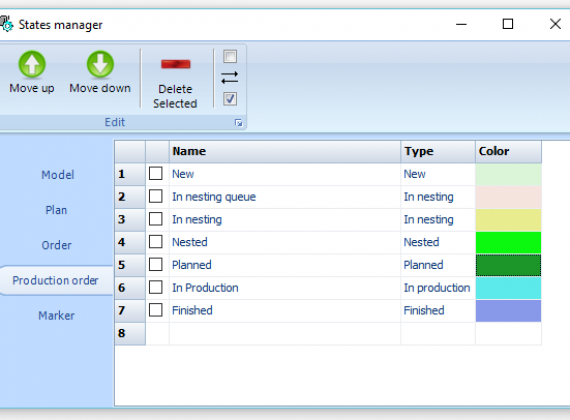Viewport: 570px width, 420px height.
Task: Click the Move up green arrow icon
Action: pos(32,64)
